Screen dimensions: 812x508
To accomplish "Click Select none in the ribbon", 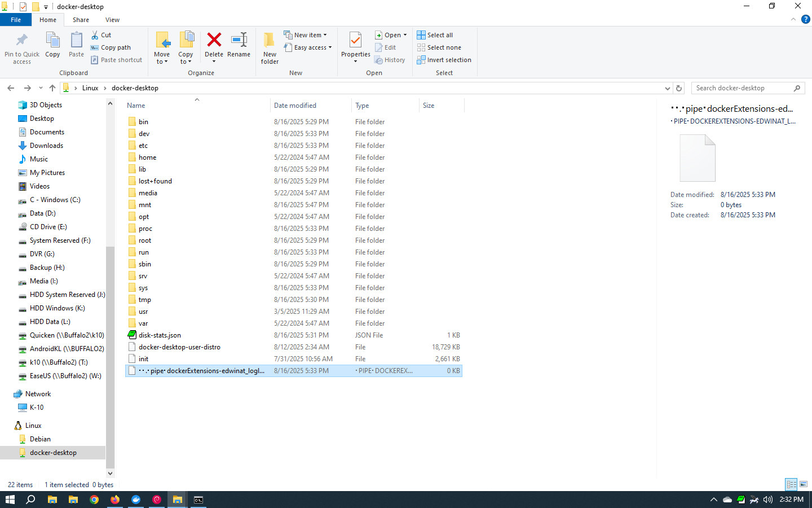I will [x=439, y=47].
